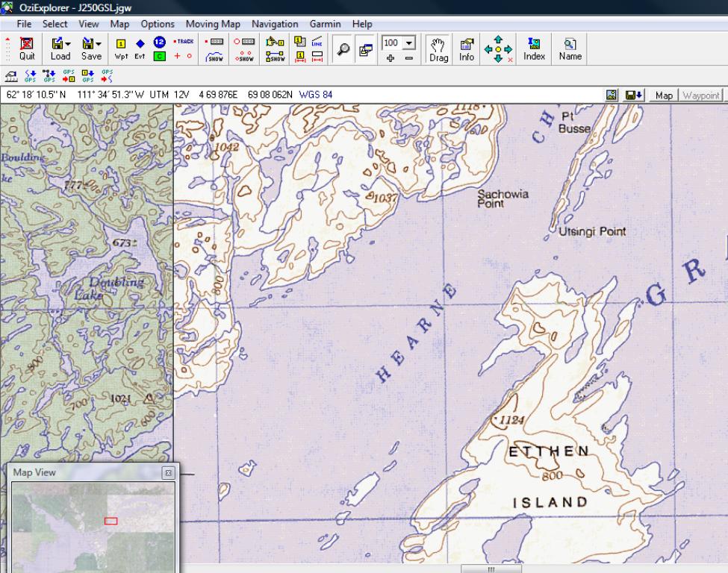The height and width of the screenshot is (573, 728).
Task: Click the green C box icon
Action: pyautogui.click(x=159, y=56)
